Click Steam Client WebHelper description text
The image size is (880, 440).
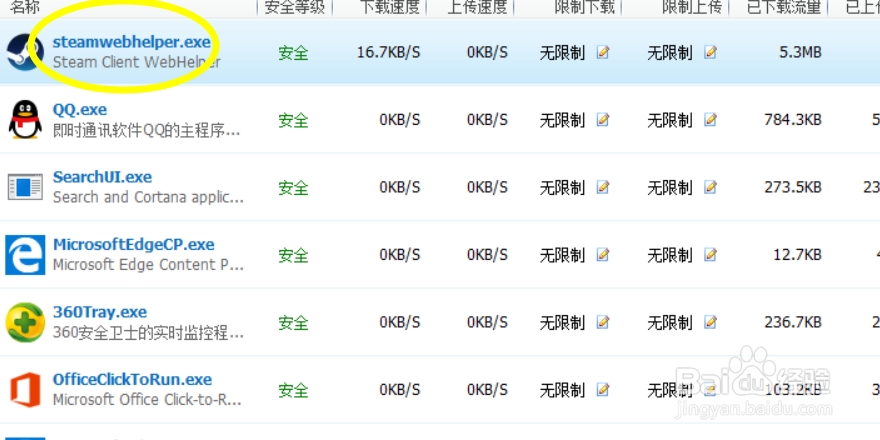pos(136,62)
